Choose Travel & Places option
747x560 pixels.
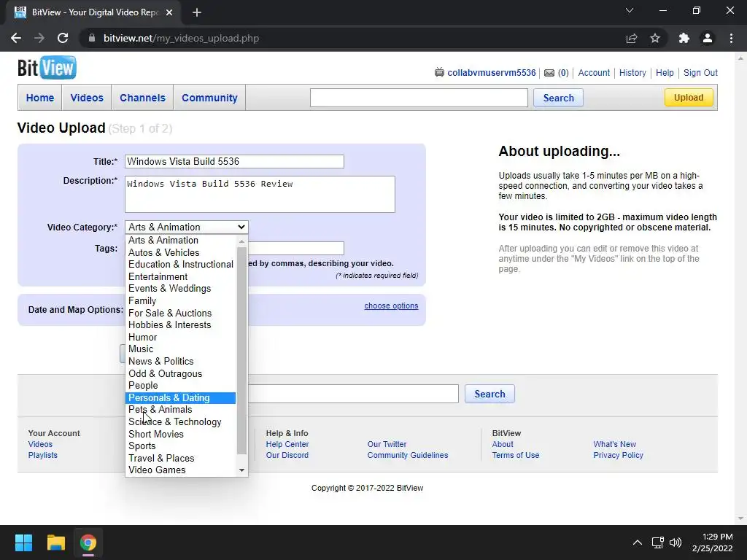click(x=181, y=458)
